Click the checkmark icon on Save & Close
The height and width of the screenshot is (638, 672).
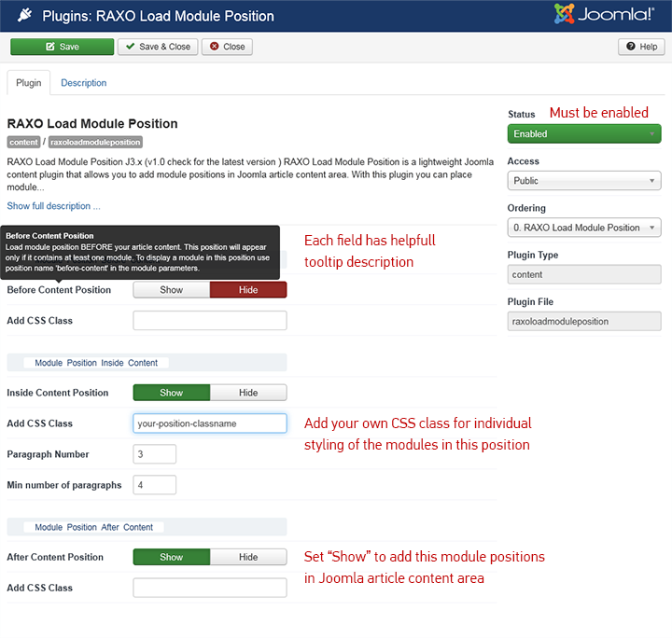tap(131, 47)
